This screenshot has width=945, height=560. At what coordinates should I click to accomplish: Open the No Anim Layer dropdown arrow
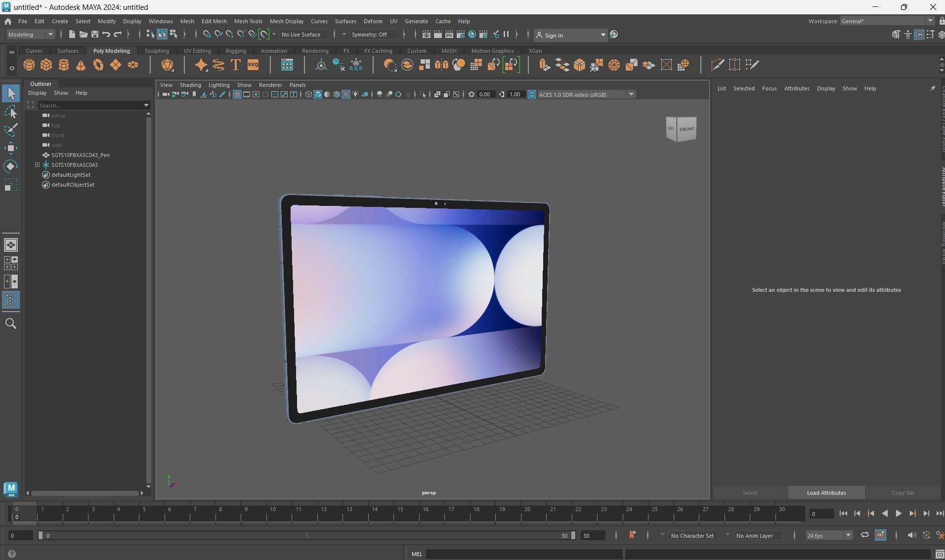(728, 535)
